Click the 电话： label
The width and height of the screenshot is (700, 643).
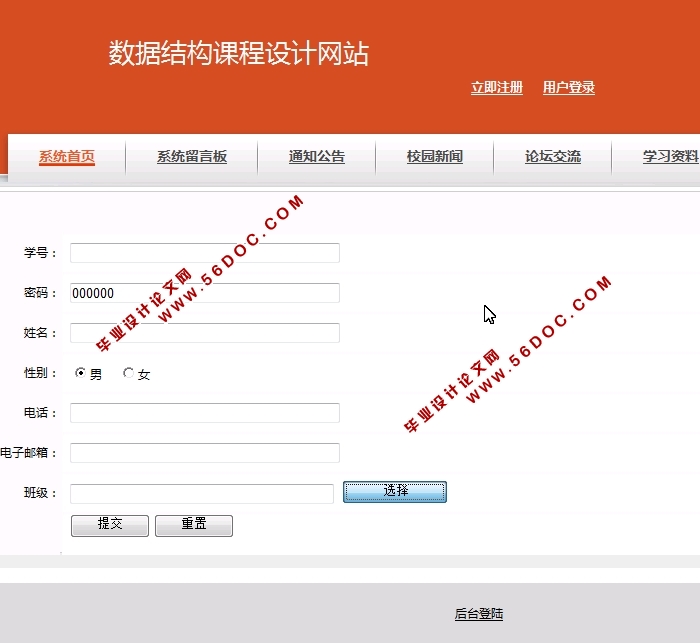(x=41, y=413)
